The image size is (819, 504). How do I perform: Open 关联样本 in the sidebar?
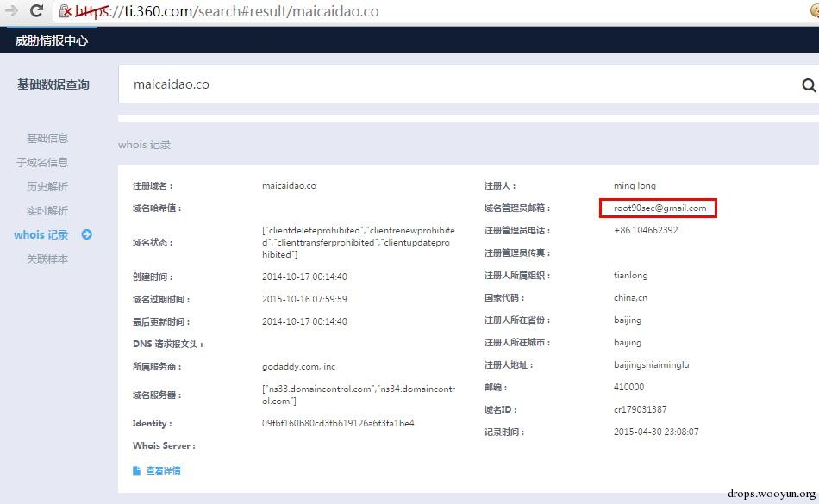[47, 258]
